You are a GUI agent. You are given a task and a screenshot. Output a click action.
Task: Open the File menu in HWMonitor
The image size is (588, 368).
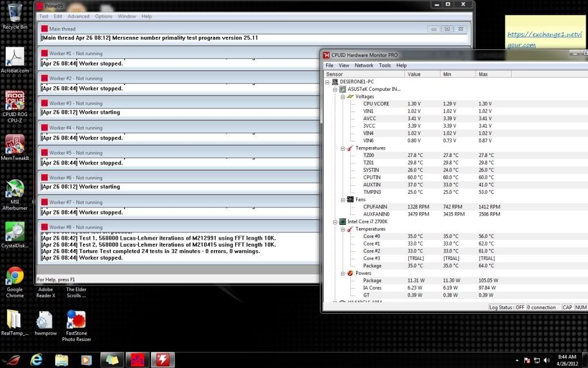pyautogui.click(x=330, y=66)
